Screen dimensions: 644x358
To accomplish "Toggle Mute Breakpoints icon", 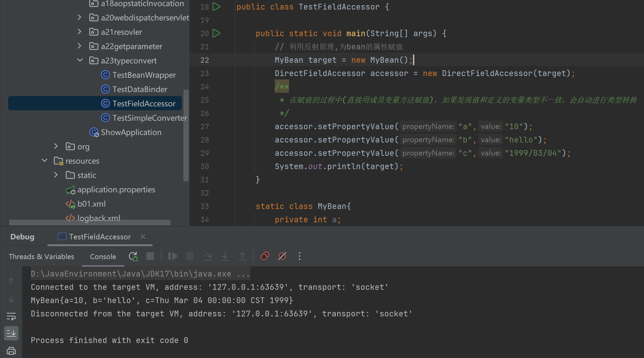I will [x=282, y=256].
